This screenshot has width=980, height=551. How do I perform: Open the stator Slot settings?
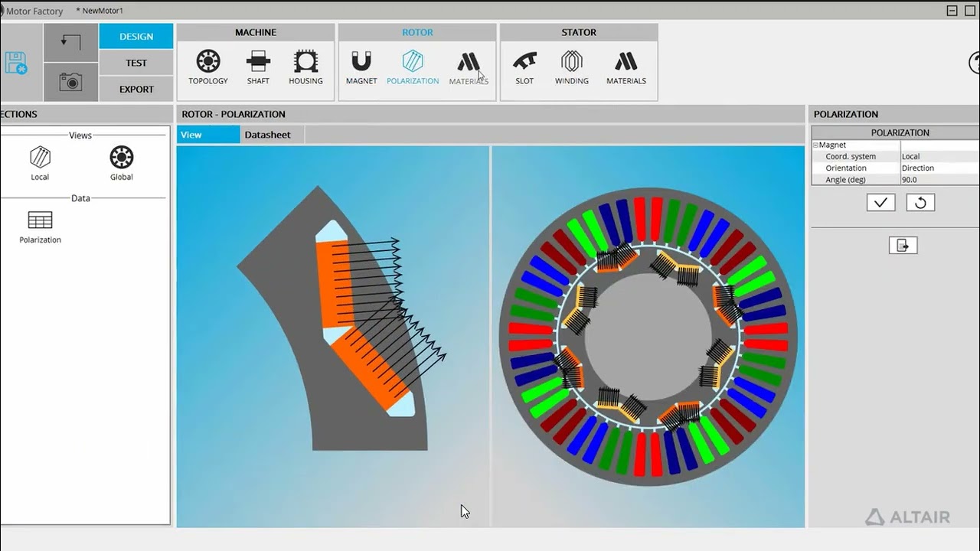(524, 67)
